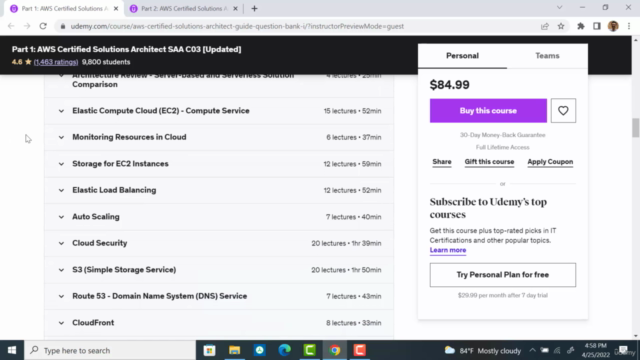Open the Chrome profile avatar
The width and height of the screenshot is (640, 360).
pyautogui.click(x=613, y=26)
